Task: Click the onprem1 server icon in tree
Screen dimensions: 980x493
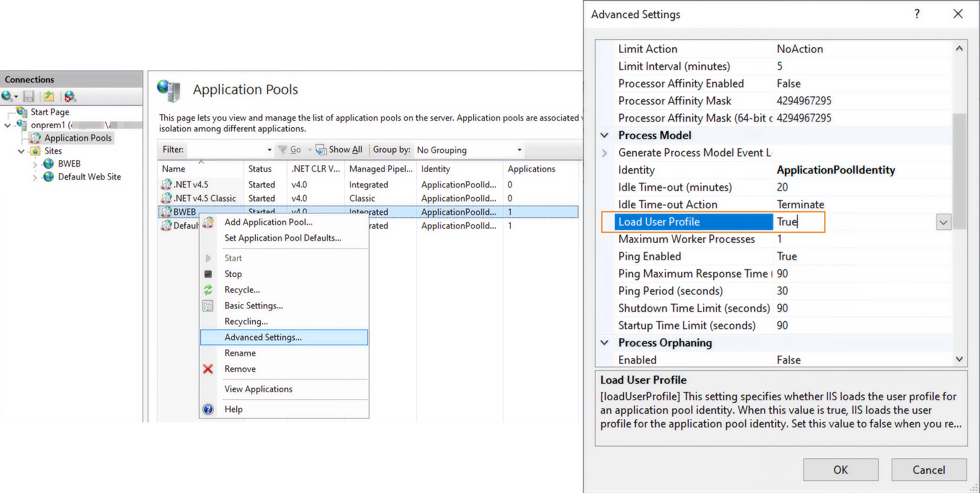Action: tap(22, 125)
